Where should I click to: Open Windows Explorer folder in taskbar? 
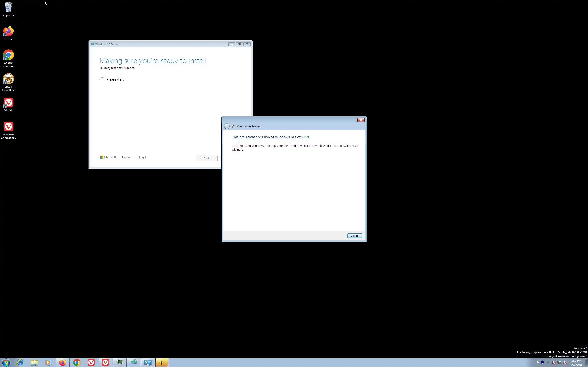tap(34, 362)
